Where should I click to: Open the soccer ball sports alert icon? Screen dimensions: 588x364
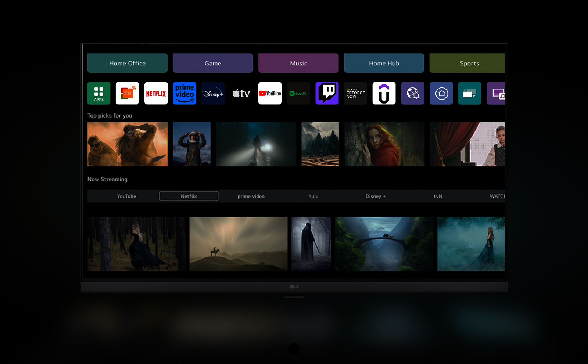[412, 93]
